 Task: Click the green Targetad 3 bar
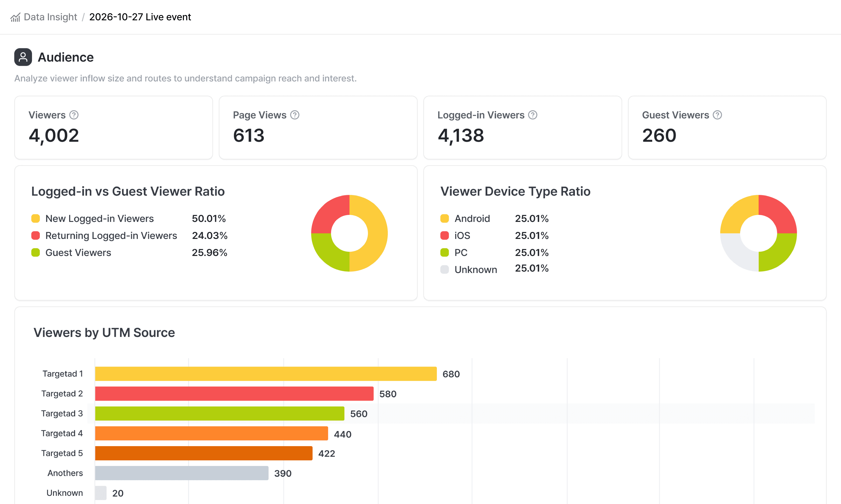coord(220,413)
